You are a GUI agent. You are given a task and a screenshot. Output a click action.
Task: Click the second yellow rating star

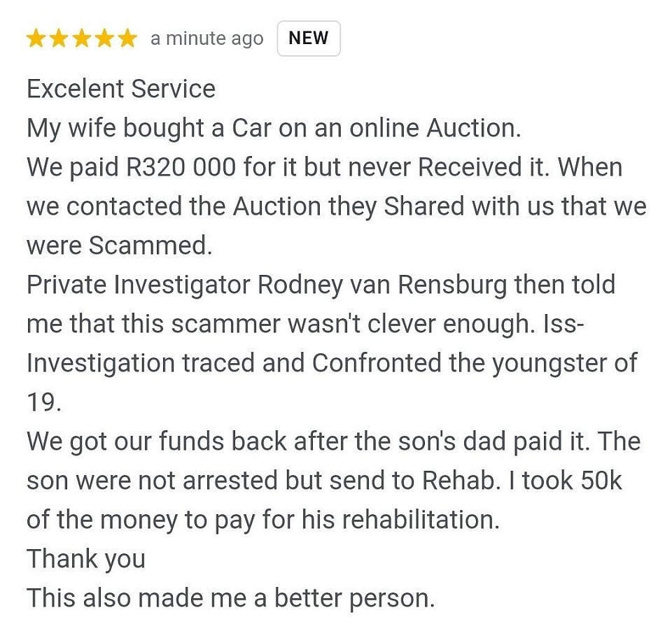[x=59, y=38]
